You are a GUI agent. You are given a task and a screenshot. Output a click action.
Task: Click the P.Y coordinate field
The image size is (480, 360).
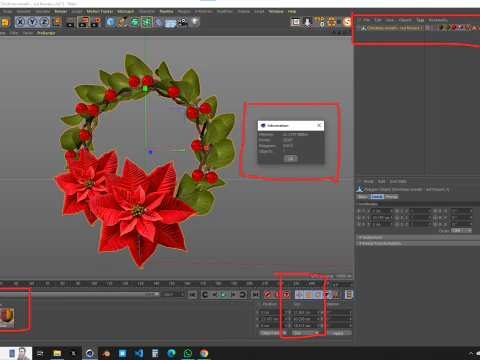click(382, 217)
